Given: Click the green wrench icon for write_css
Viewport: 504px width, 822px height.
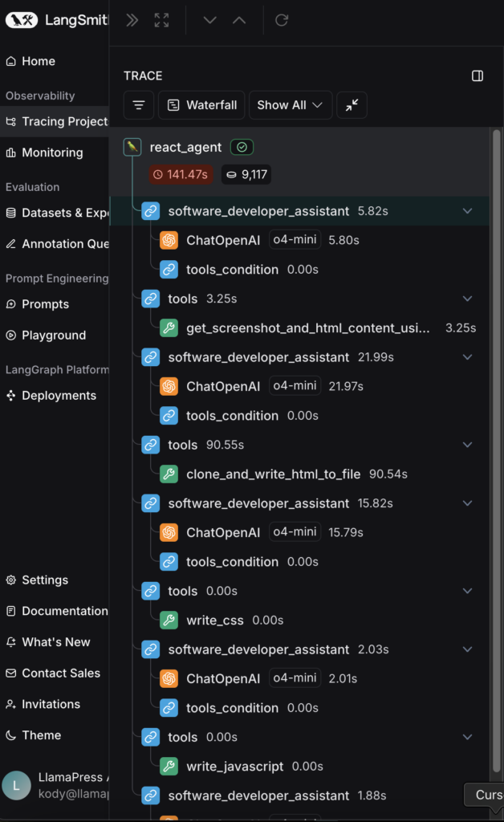Looking at the screenshot, I should pyautogui.click(x=169, y=620).
